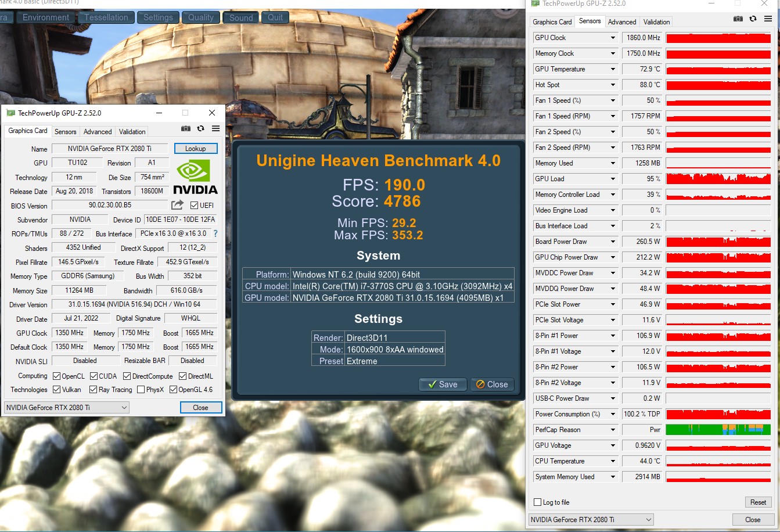Click the Bus Interface question mark icon

(215, 233)
